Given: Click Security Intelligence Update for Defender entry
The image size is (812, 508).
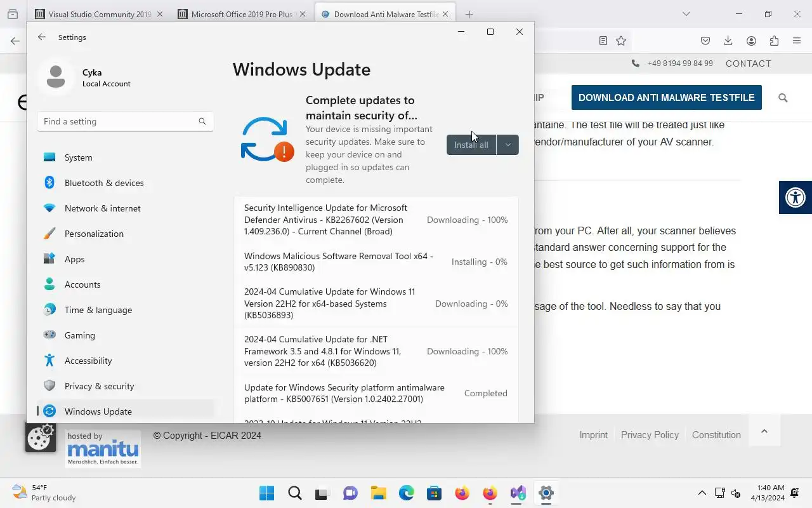Looking at the screenshot, I should click(x=376, y=220).
